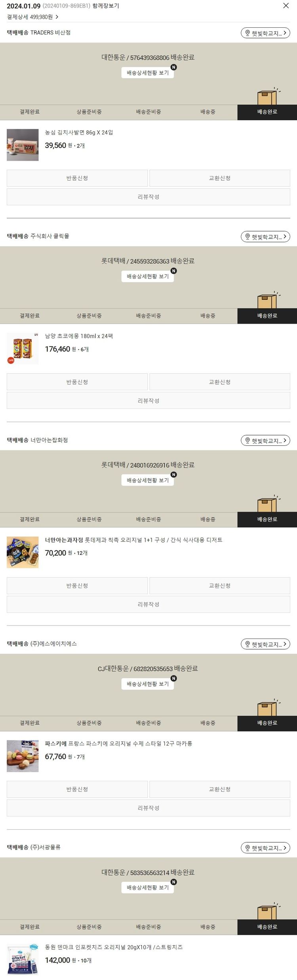Open delivery address pill for 너만아는잡화점
Viewport: 297px width, 980px height.
coord(265,441)
